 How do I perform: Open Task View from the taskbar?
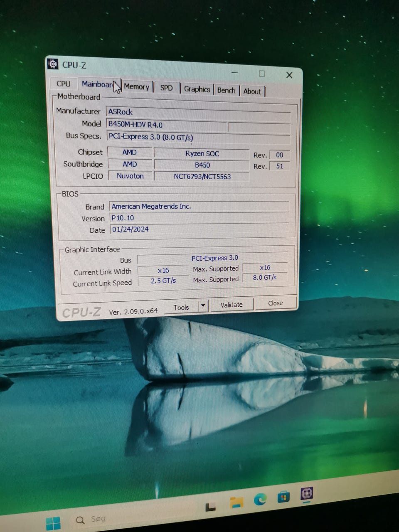pyautogui.click(x=210, y=506)
